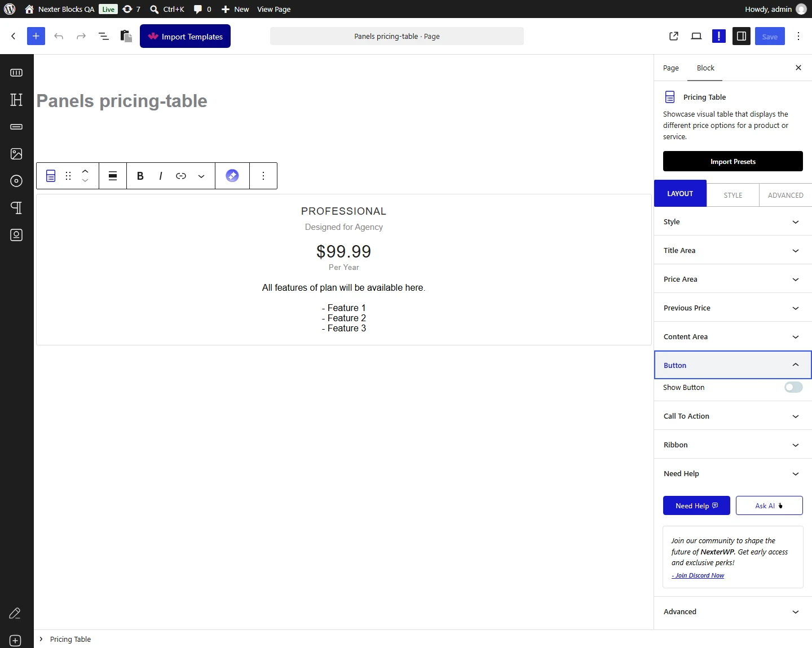This screenshot has height=648, width=812.
Task: Click the pencil edit icon at sidebar bottom
Action: [x=15, y=613]
